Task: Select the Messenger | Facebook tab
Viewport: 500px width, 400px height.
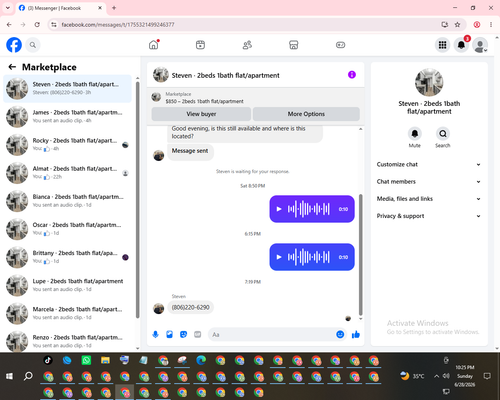Action: coord(61,8)
